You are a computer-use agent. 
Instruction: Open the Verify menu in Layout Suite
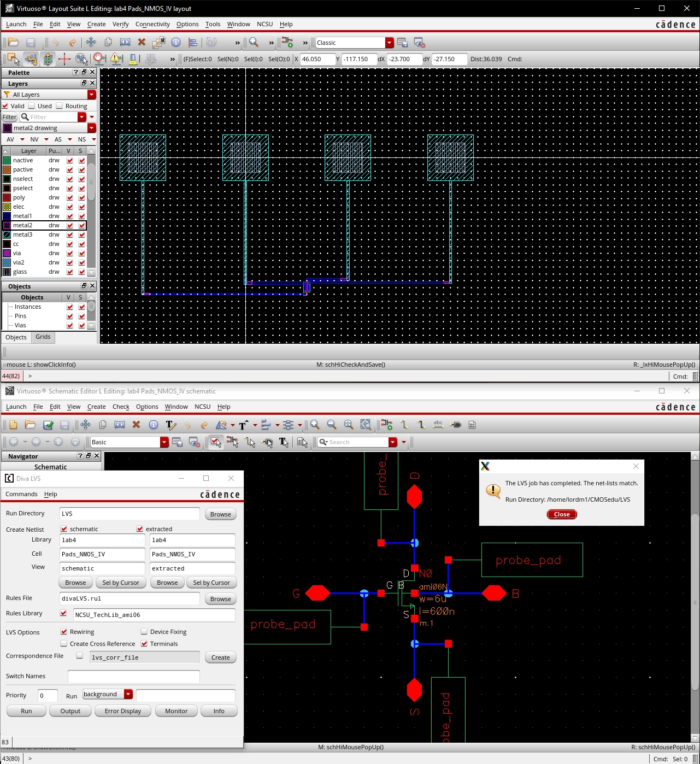(x=120, y=24)
